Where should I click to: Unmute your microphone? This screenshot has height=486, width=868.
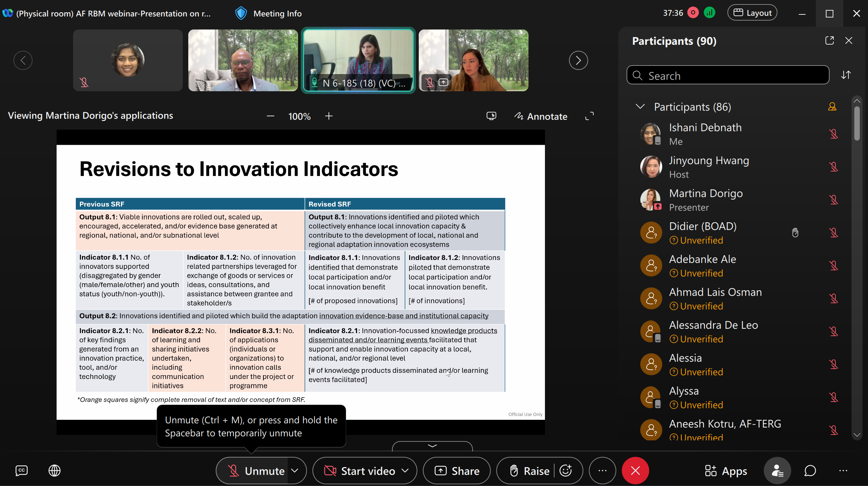(257, 471)
